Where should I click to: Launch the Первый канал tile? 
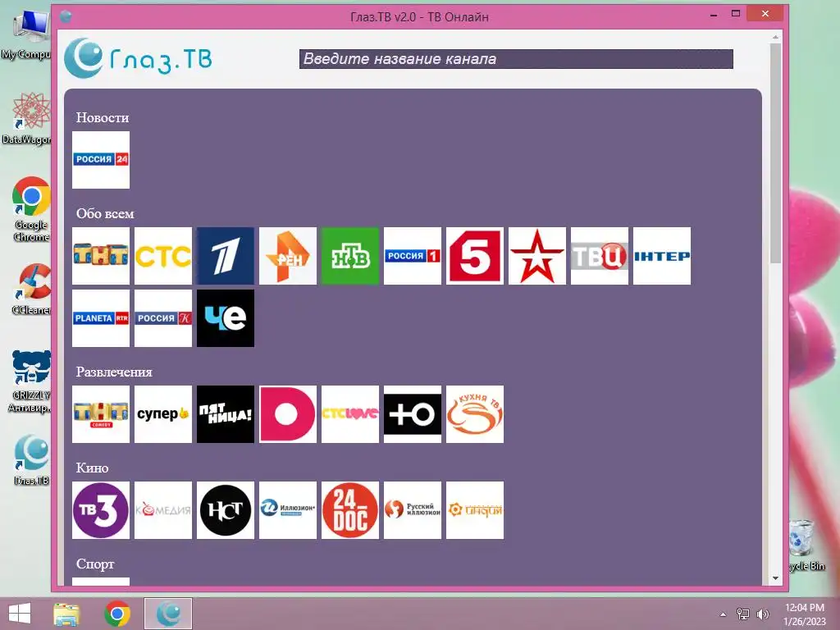click(226, 256)
